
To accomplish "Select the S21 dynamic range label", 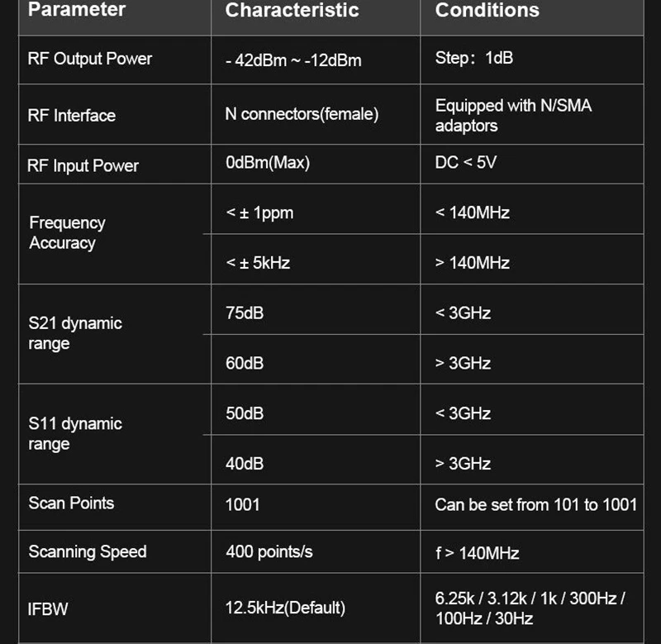I will [x=75, y=333].
